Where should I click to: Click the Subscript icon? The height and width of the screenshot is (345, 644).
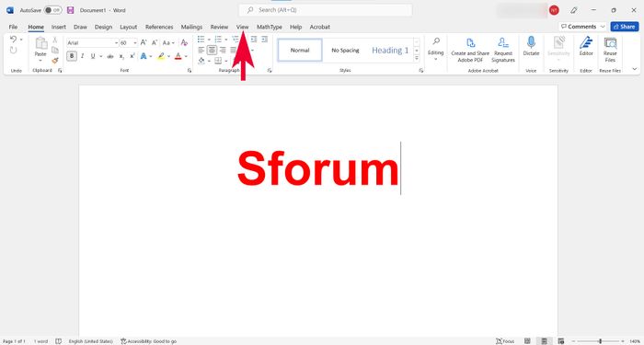pos(121,56)
